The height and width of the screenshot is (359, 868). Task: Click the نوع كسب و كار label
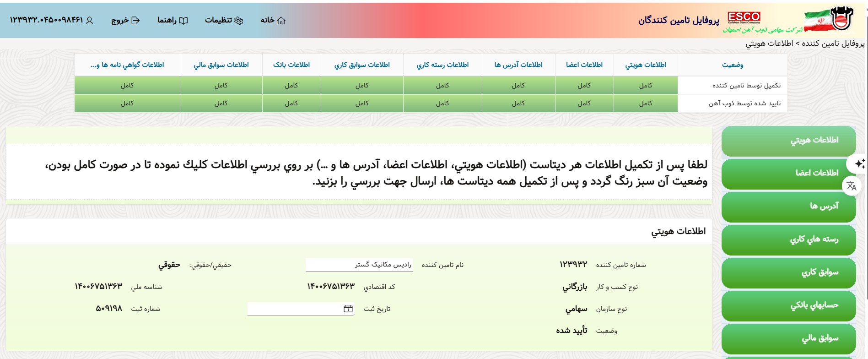click(x=617, y=287)
